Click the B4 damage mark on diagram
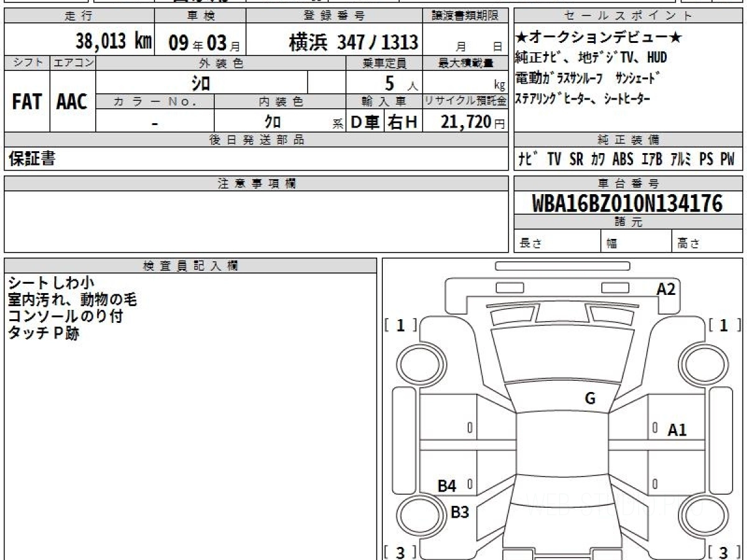The image size is (747, 560). (x=447, y=486)
